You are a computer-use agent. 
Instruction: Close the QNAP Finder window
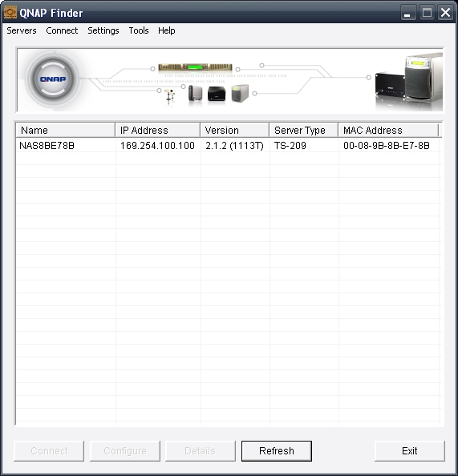[445, 13]
